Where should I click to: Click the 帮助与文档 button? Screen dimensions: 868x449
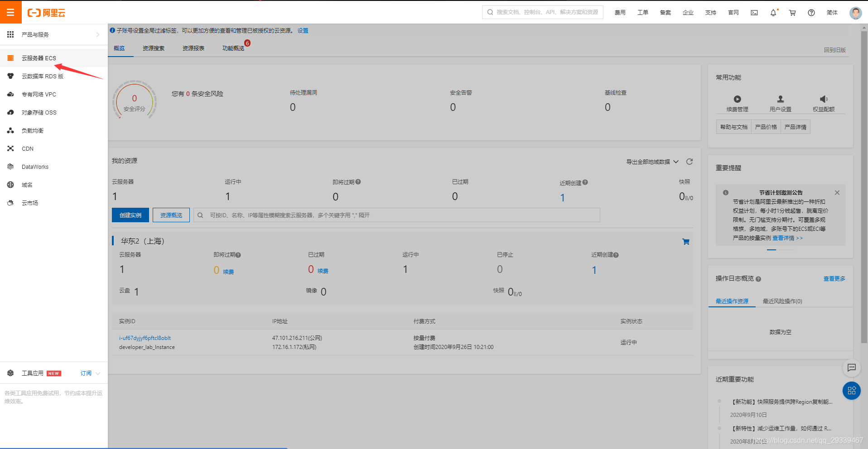pyautogui.click(x=734, y=127)
